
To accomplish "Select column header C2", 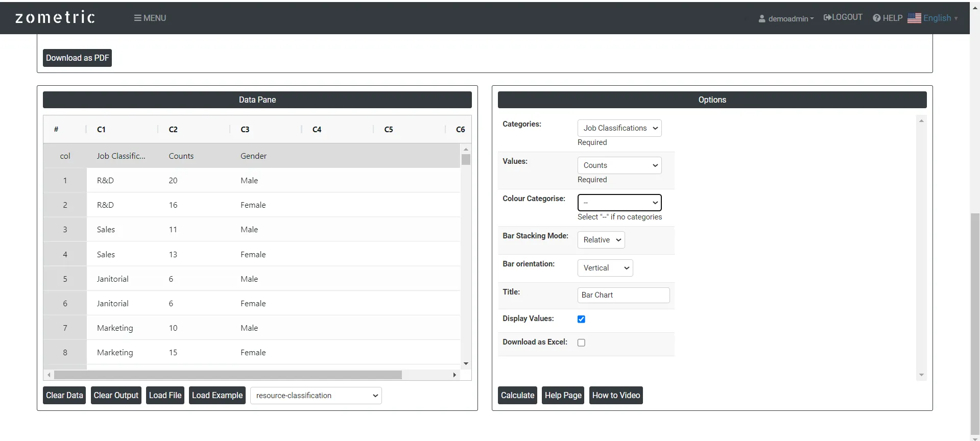I will click(x=194, y=129).
